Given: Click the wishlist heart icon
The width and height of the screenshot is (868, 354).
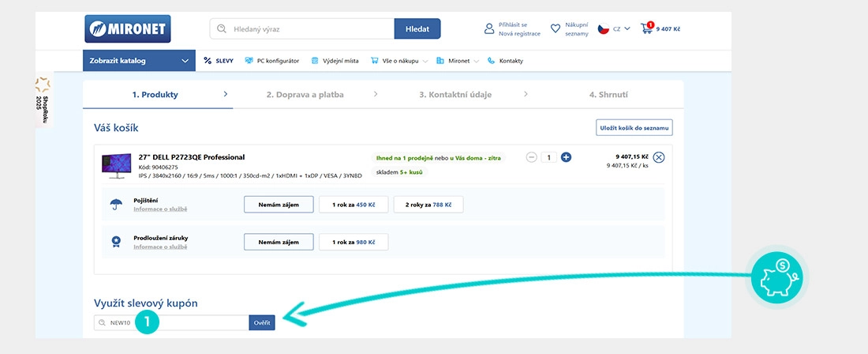Looking at the screenshot, I should tap(556, 29).
